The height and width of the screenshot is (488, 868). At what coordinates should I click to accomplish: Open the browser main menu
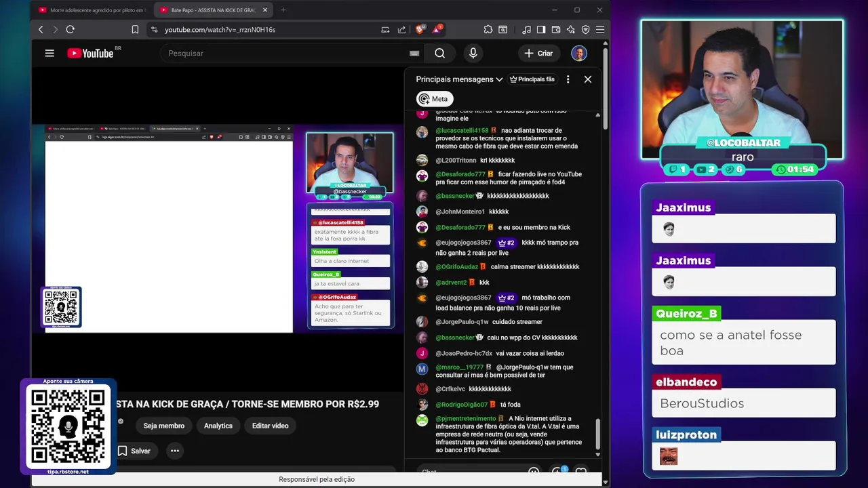pyautogui.click(x=599, y=30)
